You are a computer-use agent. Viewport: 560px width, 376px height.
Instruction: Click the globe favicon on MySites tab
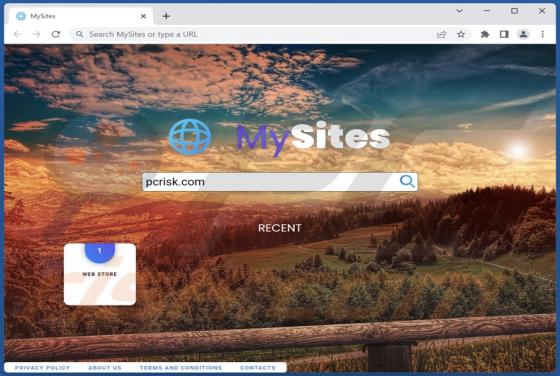(x=21, y=16)
